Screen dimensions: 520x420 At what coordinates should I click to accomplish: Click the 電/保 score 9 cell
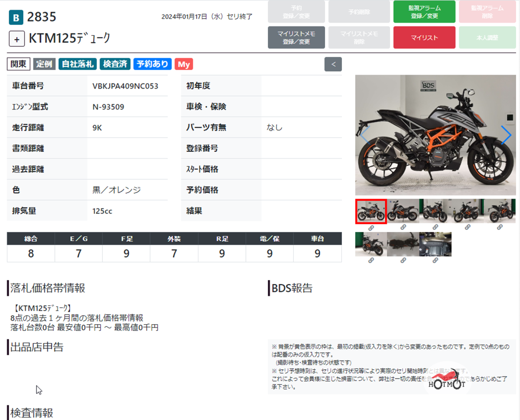pos(270,254)
